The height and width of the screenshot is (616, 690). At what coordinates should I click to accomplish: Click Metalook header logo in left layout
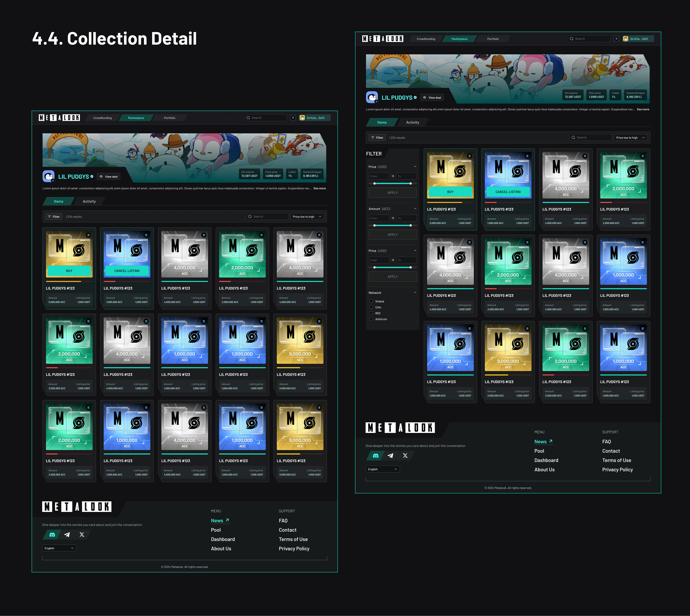[x=59, y=118]
